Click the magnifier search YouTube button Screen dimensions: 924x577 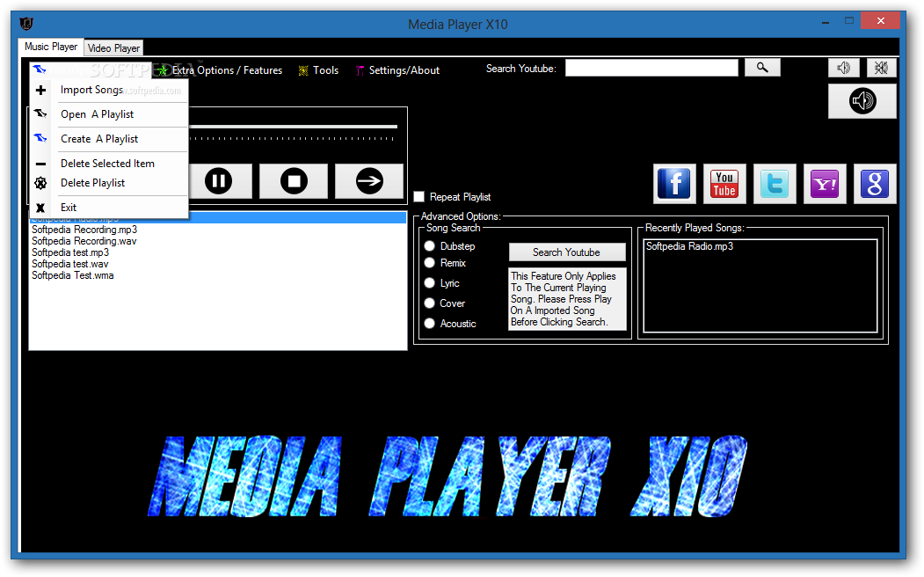(x=762, y=68)
